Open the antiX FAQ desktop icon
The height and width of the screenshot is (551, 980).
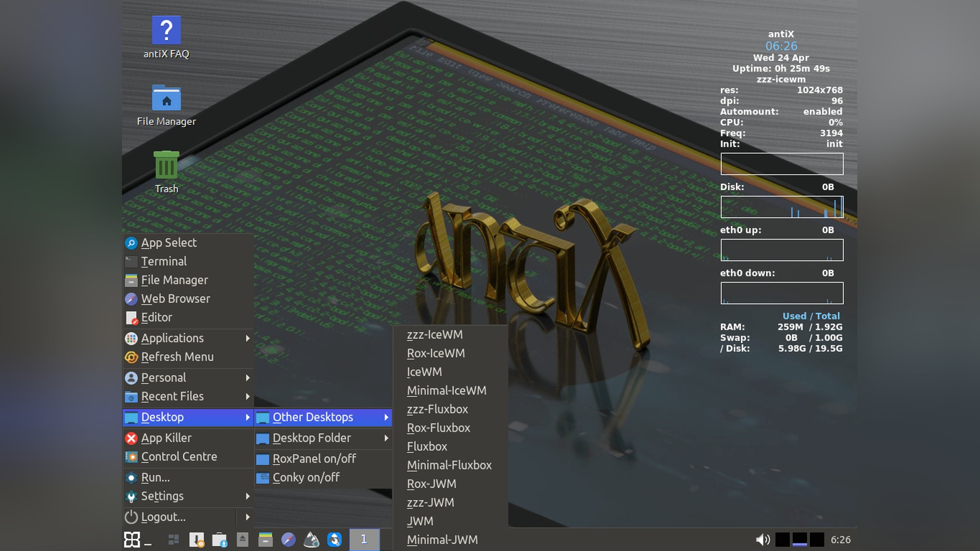click(x=166, y=31)
